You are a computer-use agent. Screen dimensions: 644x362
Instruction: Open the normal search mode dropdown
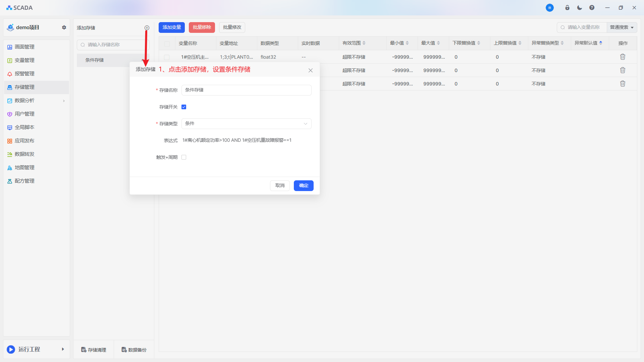pos(622,27)
